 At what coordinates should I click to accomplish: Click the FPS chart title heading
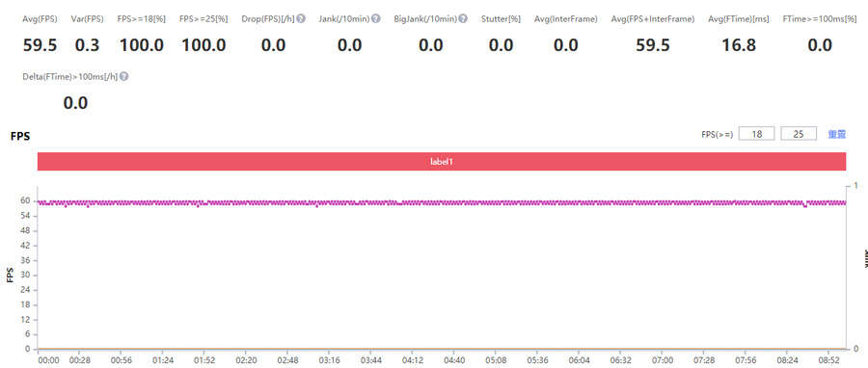coord(20,136)
